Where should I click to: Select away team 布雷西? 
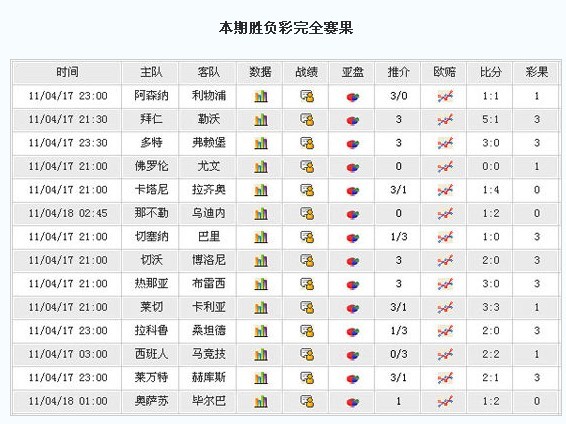coord(209,283)
